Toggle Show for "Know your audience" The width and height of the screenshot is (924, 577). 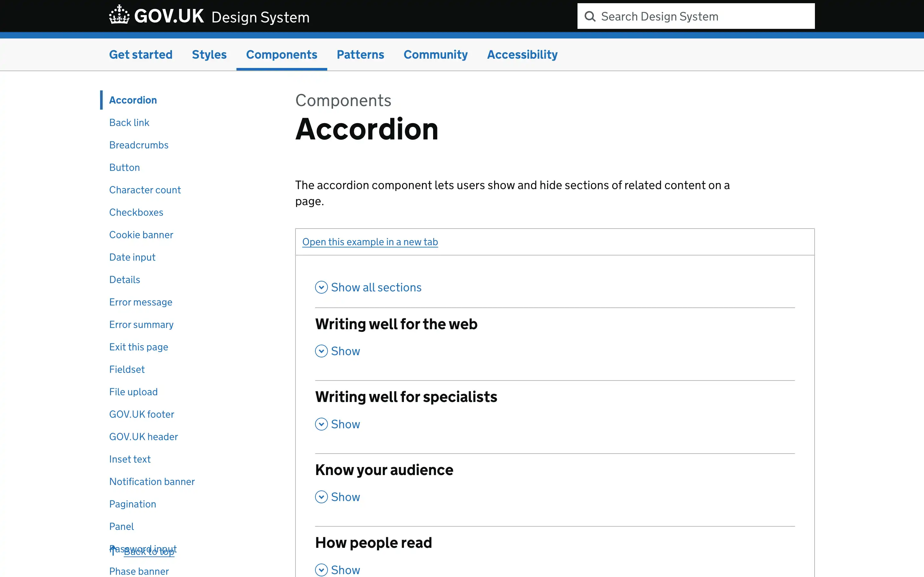coord(338,497)
